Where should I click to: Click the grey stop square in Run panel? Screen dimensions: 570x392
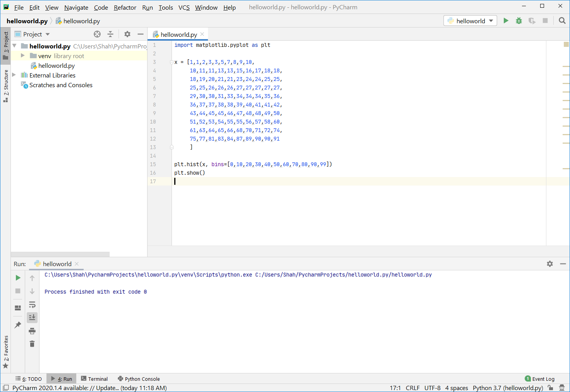18,291
